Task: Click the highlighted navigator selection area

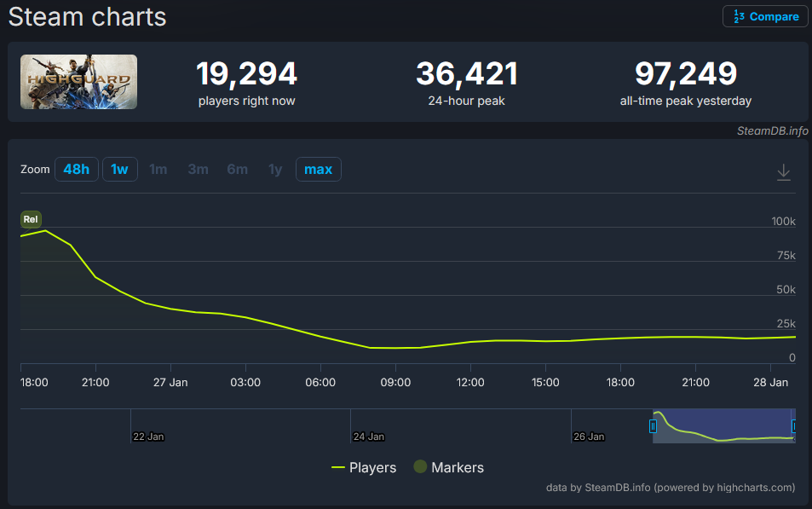Action: (x=723, y=426)
